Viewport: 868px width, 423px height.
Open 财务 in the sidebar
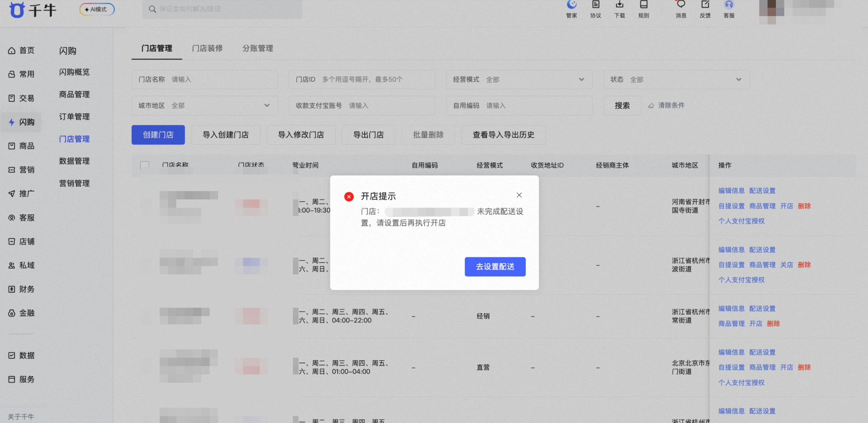[21, 289]
